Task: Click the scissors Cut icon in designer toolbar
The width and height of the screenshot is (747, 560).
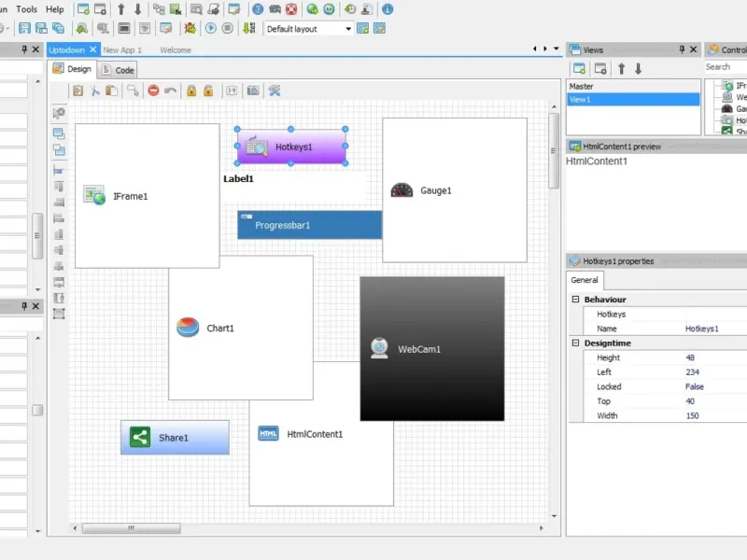Action: pyautogui.click(x=95, y=91)
